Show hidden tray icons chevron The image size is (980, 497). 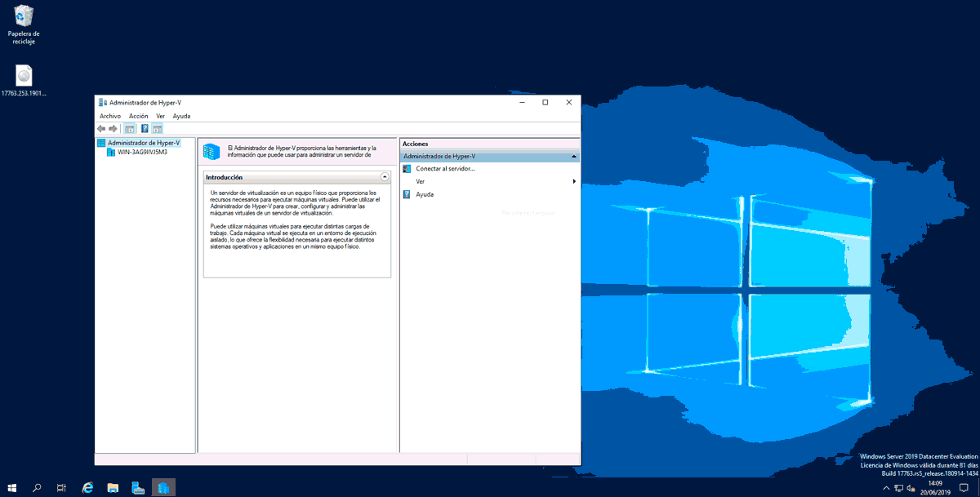pyautogui.click(x=887, y=488)
